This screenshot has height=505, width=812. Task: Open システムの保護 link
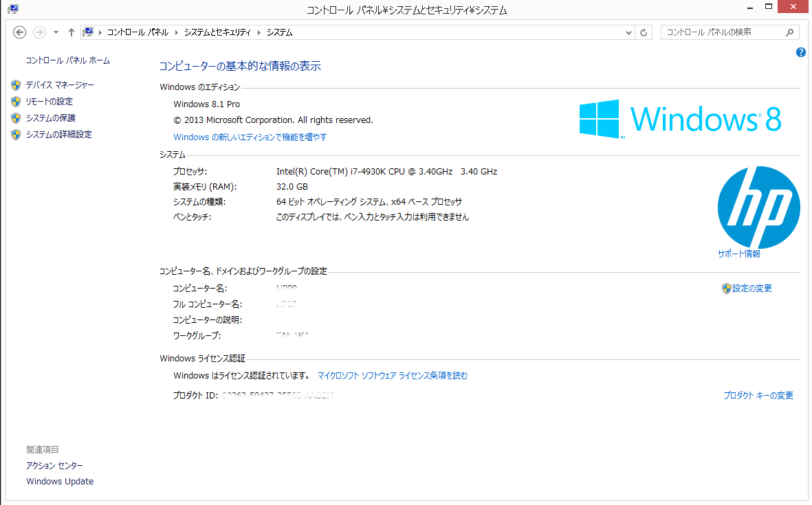pos(51,118)
